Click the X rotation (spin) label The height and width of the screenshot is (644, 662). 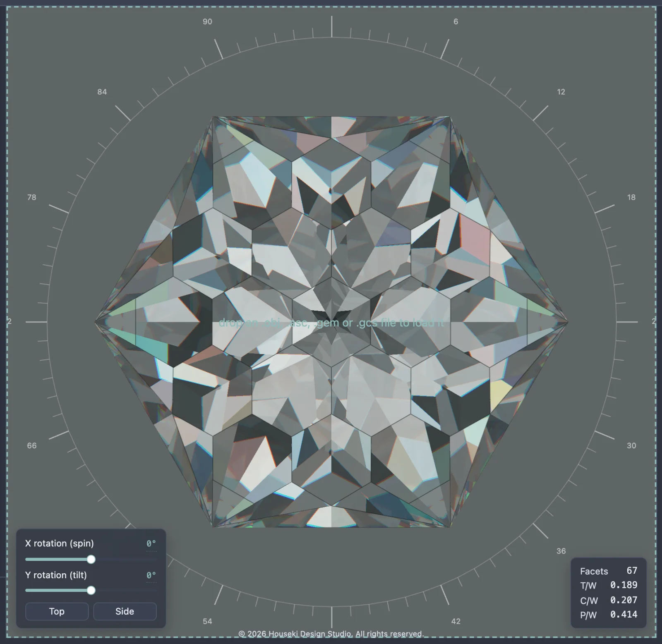[59, 543]
